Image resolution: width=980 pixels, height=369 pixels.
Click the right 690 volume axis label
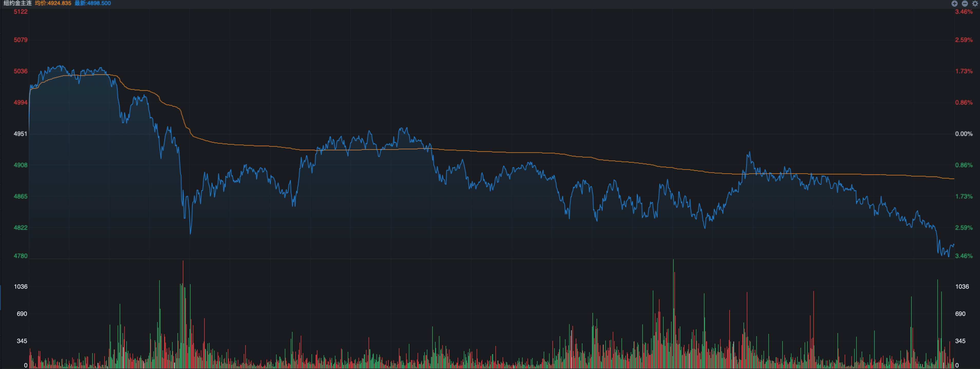click(960, 314)
